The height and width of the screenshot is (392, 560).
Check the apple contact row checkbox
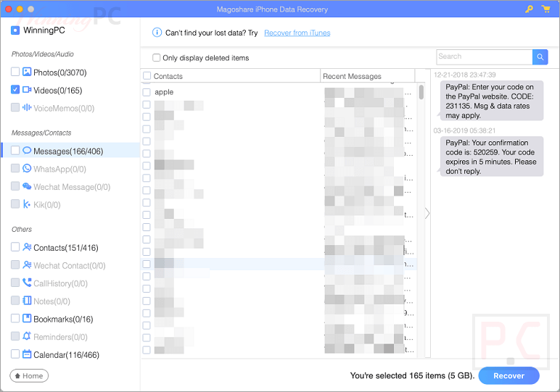[x=147, y=92]
